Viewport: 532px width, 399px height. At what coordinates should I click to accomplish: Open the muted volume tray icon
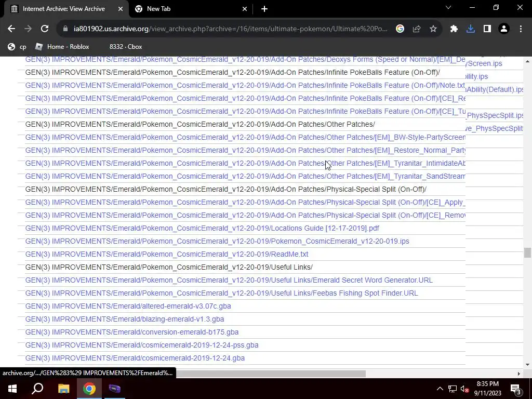[x=464, y=389]
